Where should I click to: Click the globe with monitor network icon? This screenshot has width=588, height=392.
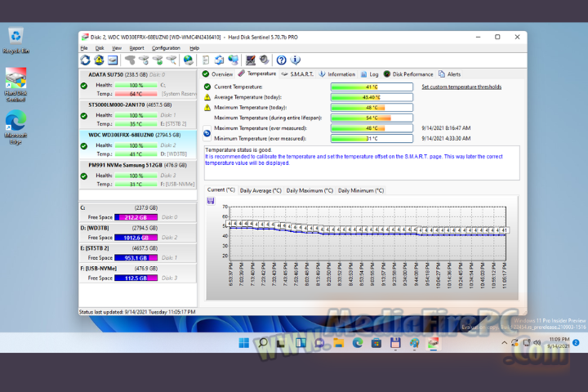click(x=234, y=60)
